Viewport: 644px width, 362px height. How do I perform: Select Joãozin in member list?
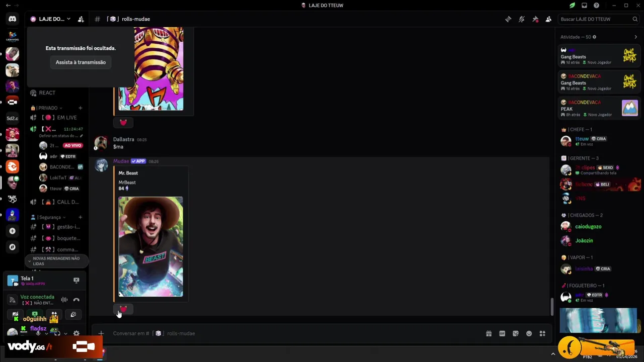coord(599,240)
